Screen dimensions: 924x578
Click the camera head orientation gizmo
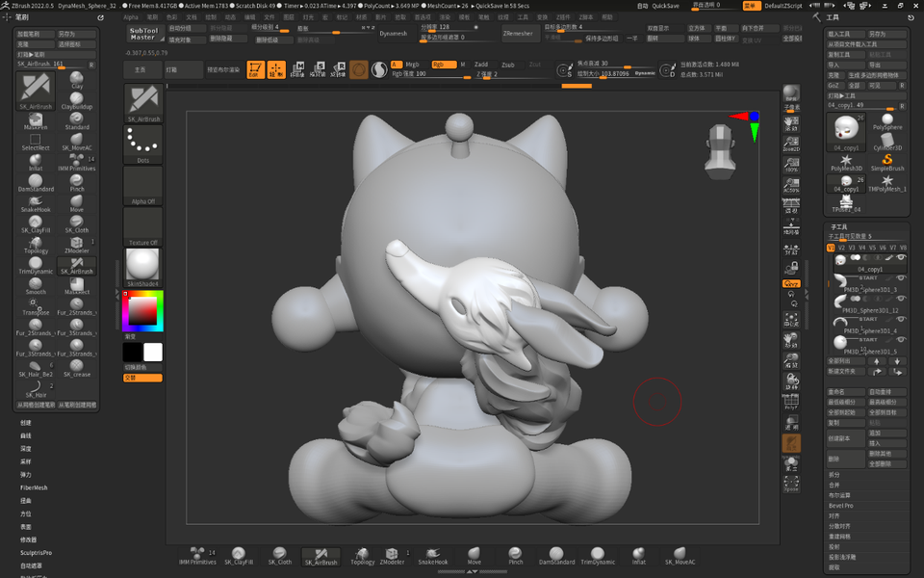click(x=720, y=151)
